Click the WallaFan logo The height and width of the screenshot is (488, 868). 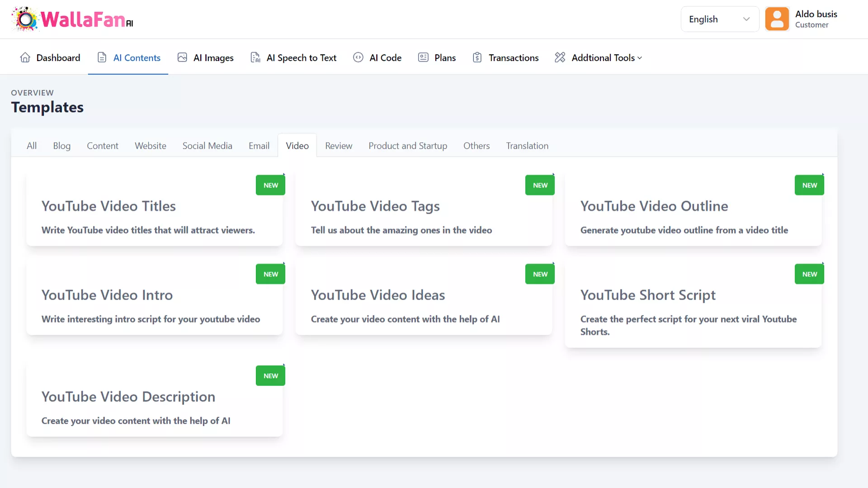click(x=72, y=19)
